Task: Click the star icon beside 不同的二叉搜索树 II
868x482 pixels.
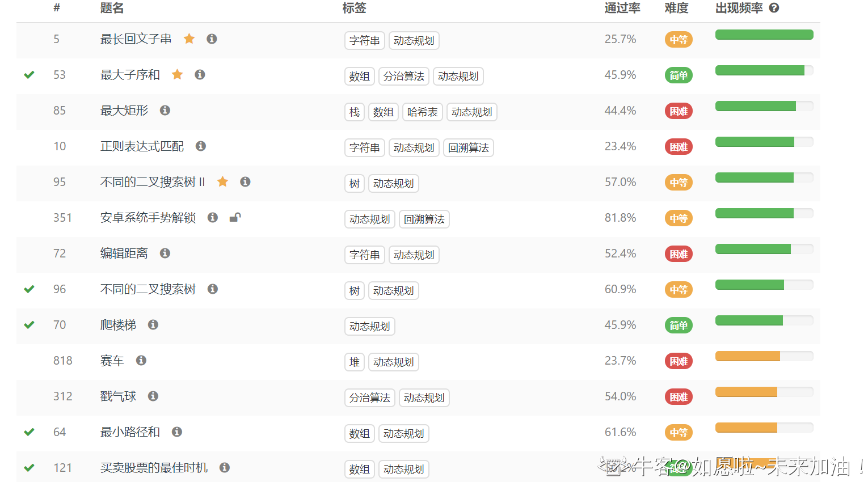Action: click(223, 181)
